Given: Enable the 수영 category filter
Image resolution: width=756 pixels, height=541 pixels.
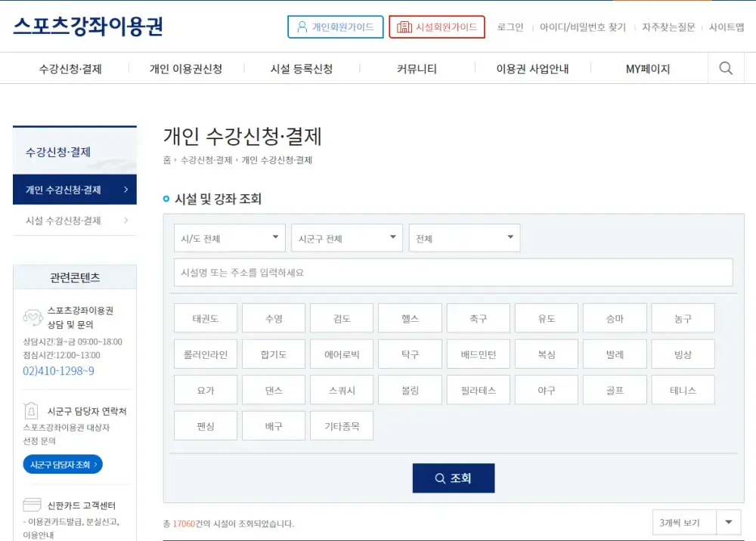Looking at the screenshot, I should pos(273,317).
